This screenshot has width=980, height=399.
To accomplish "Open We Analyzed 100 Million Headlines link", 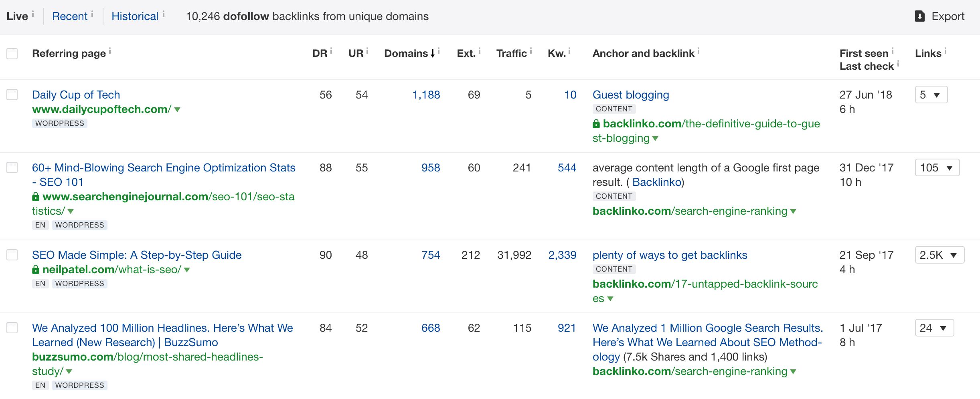I will 162,335.
